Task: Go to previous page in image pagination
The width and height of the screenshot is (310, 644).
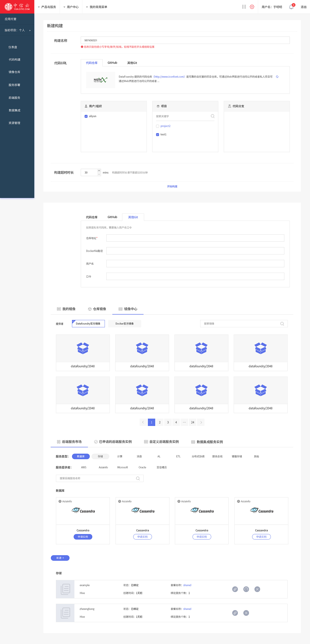Action: [143, 422]
